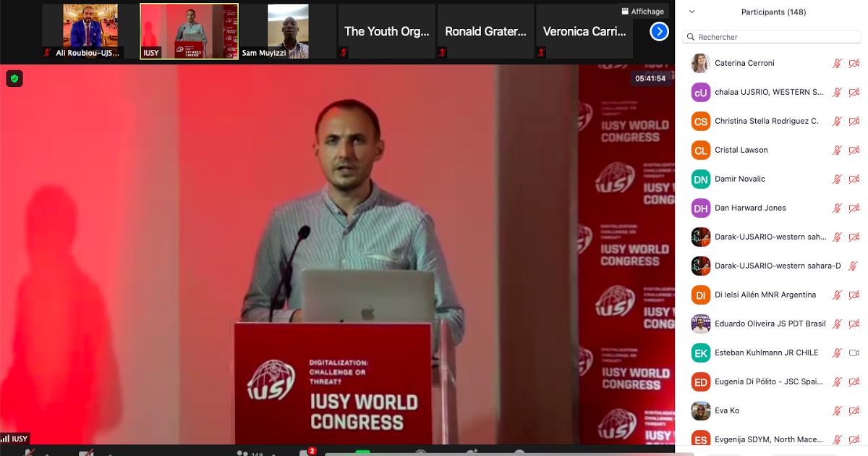
Task: Select the IUSY highlighted video thumbnail
Action: point(190,31)
